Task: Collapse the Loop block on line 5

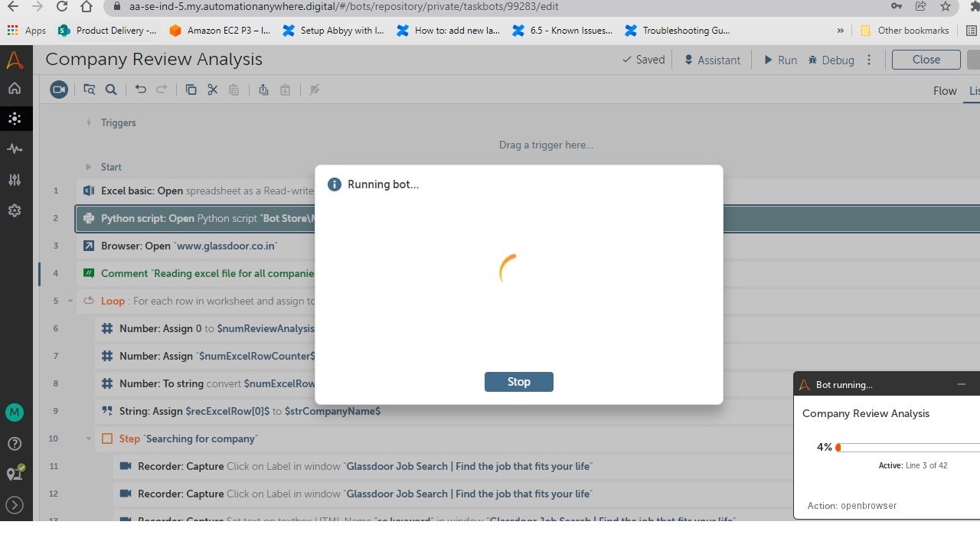Action: point(70,301)
